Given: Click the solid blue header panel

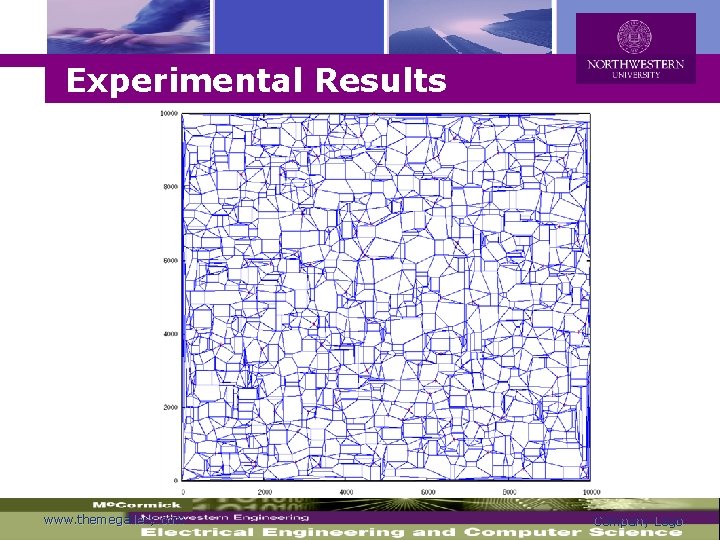Looking at the screenshot, I should click(299, 27).
